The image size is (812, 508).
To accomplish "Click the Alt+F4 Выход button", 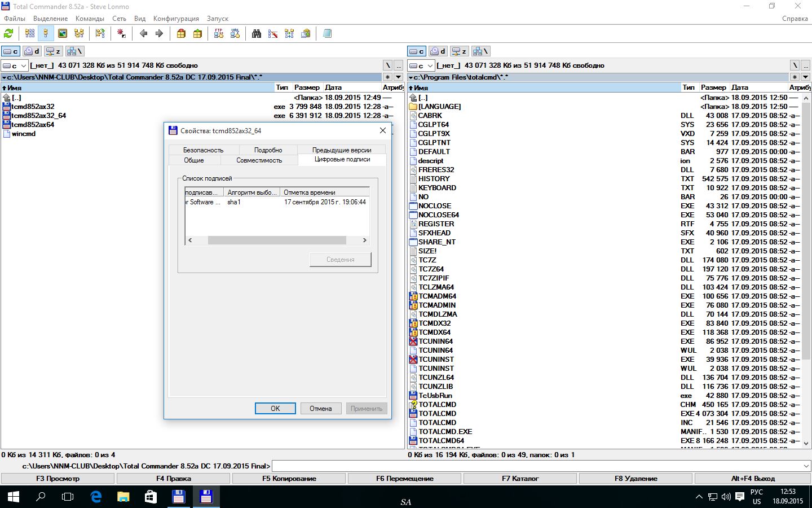I will (753, 479).
